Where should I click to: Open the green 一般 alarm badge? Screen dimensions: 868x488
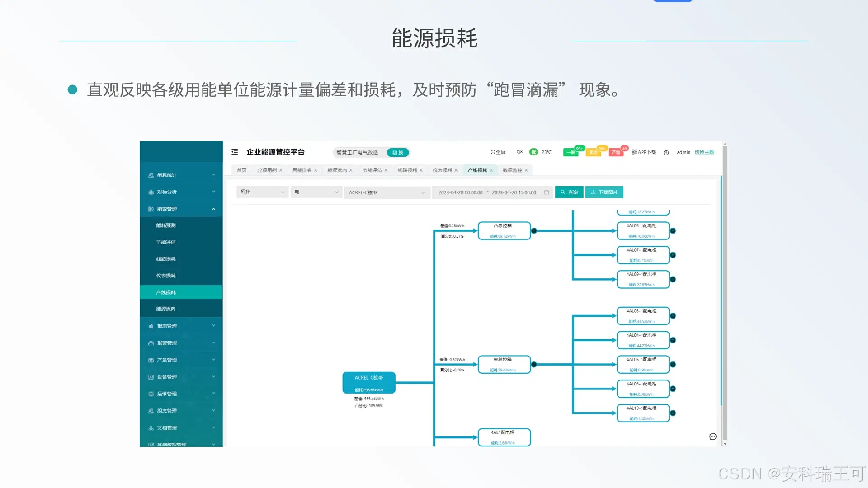coord(571,152)
